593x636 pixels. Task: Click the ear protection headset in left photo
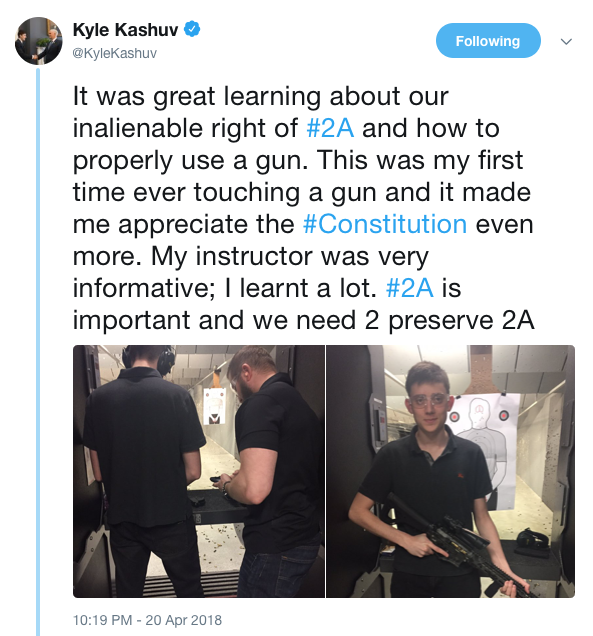coord(164,359)
